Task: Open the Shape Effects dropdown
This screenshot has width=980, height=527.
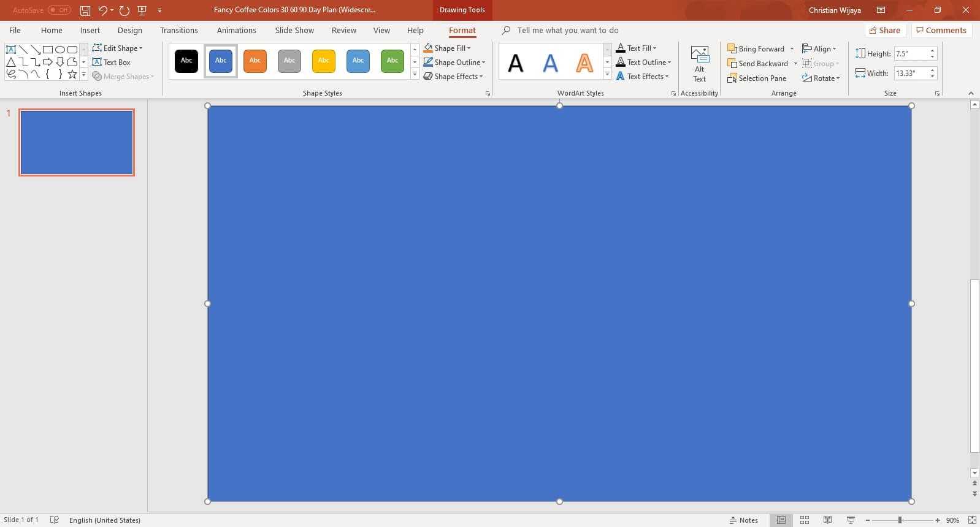Action: (x=453, y=77)
